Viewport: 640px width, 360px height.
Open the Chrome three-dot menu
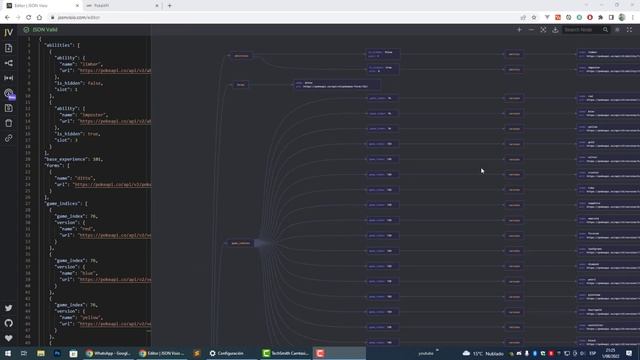pos(633,18)
